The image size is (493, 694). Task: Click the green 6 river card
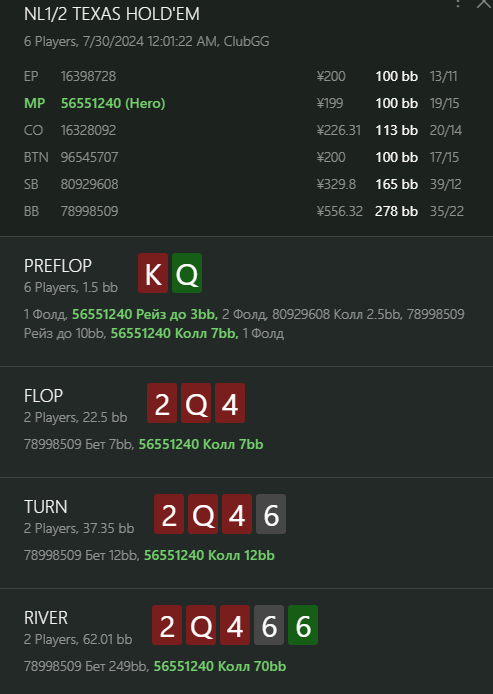303,625
